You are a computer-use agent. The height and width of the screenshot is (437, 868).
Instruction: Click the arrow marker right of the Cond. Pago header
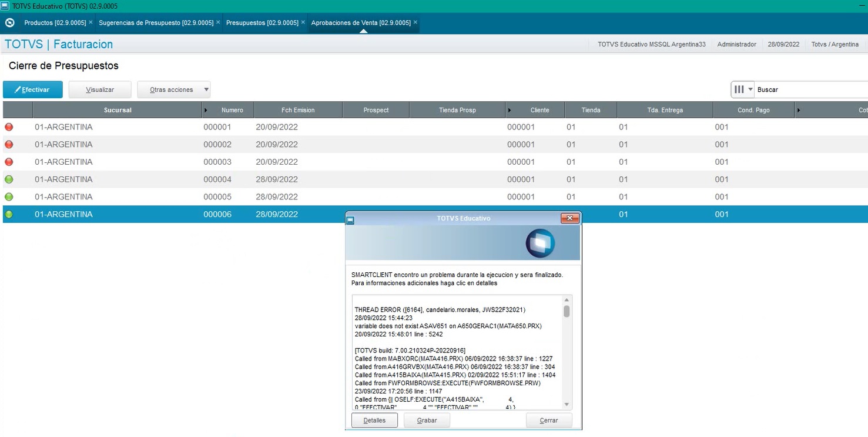click(799, 110)
